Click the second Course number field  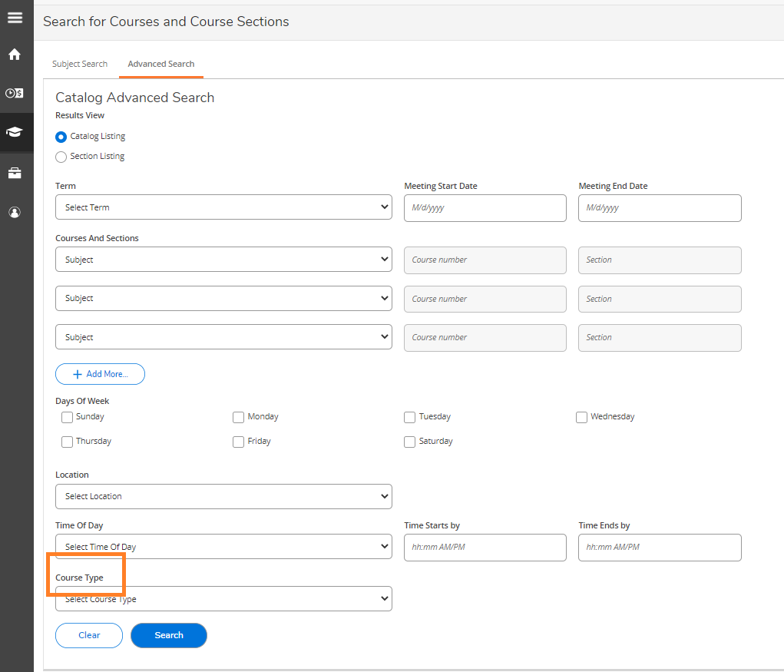(485, 299)
